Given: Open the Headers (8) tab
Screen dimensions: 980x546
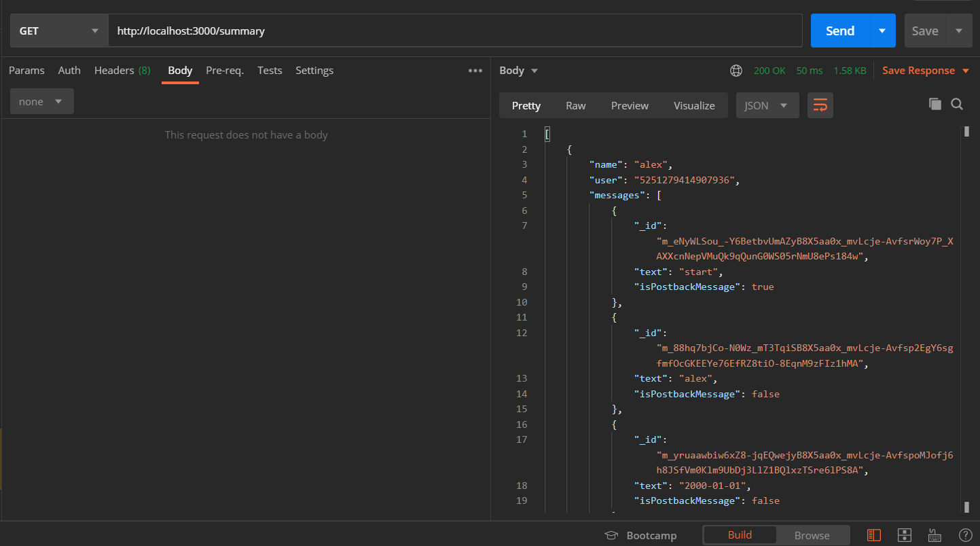Looking at the screenshot, I should 122,71.
